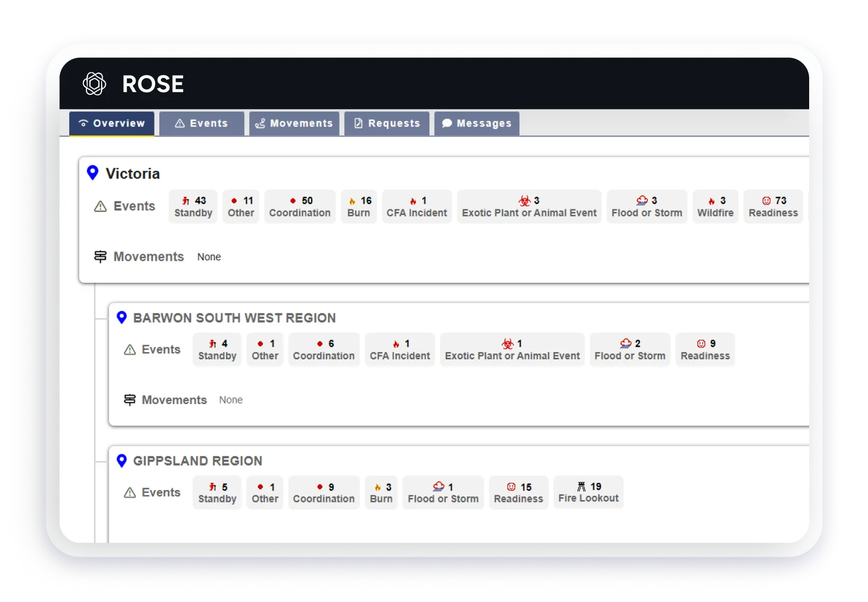Click the 9 Readiness chip in Barwon region
This screenshot has height=602, width=868.
(706, 349)
